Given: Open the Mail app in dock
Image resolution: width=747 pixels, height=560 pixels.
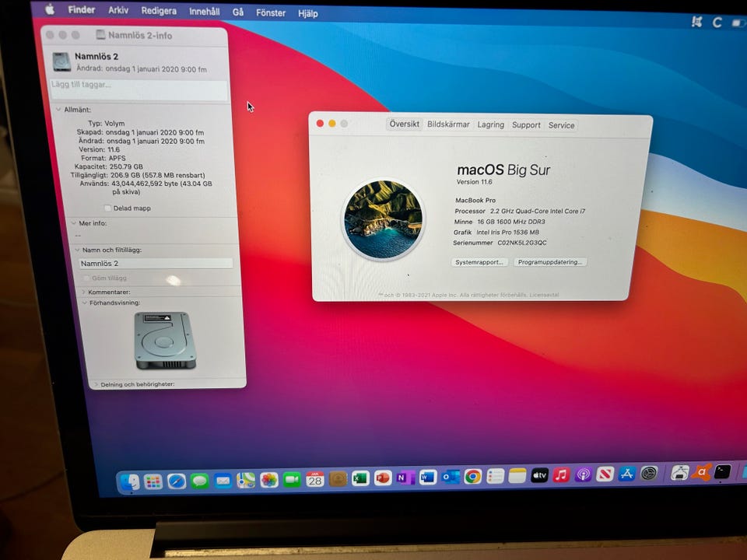Looking at the screenshot, I should point(223,481).
